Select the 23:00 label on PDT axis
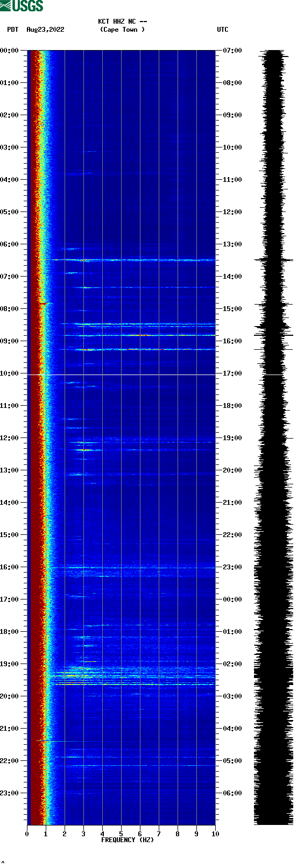 [x=10, y=793]
